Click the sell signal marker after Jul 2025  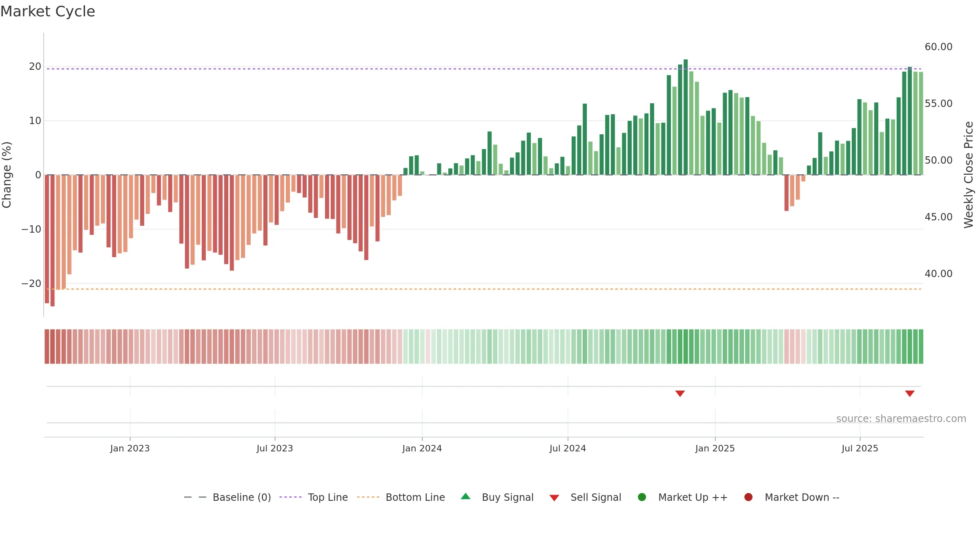tap(910, 393)
